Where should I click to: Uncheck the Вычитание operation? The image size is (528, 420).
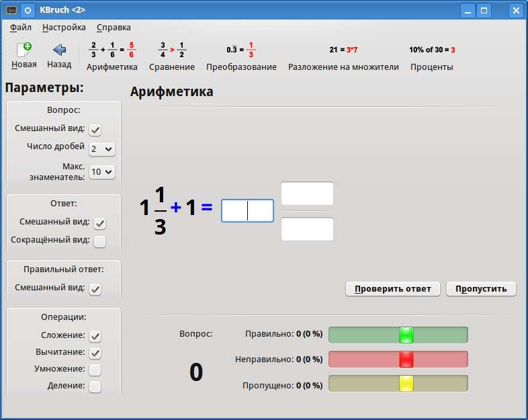click(95, 353)
